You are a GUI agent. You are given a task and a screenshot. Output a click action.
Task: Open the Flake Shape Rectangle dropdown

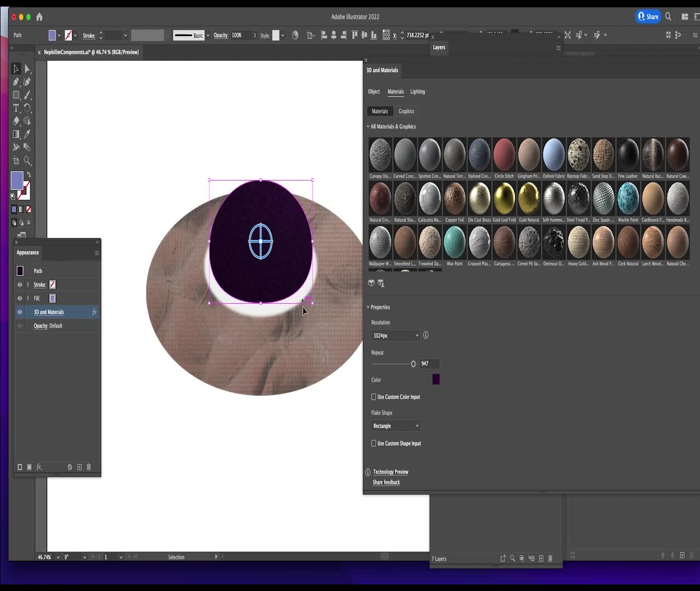pos(396,426)
